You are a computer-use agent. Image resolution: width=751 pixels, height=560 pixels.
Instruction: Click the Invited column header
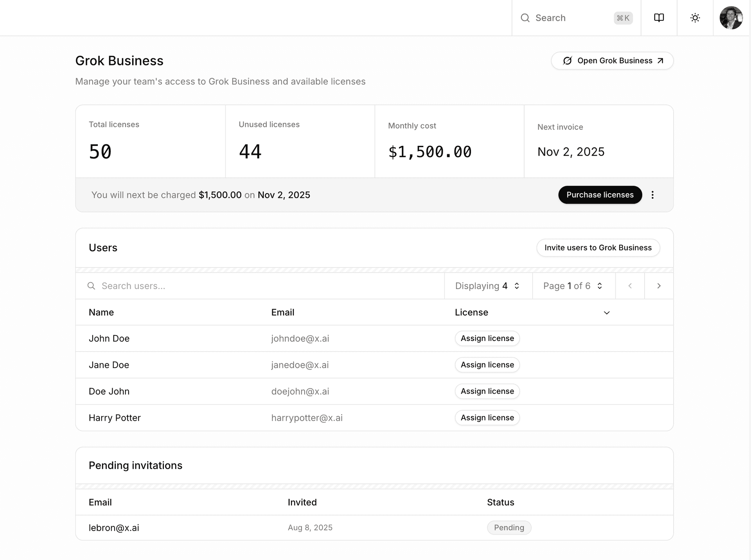302,502
